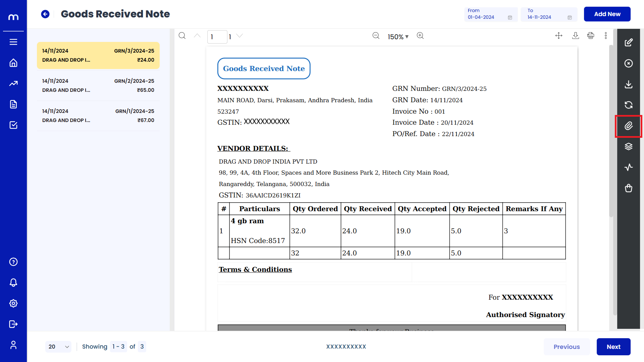Click the paperclip attachment icon

[628, 126]
